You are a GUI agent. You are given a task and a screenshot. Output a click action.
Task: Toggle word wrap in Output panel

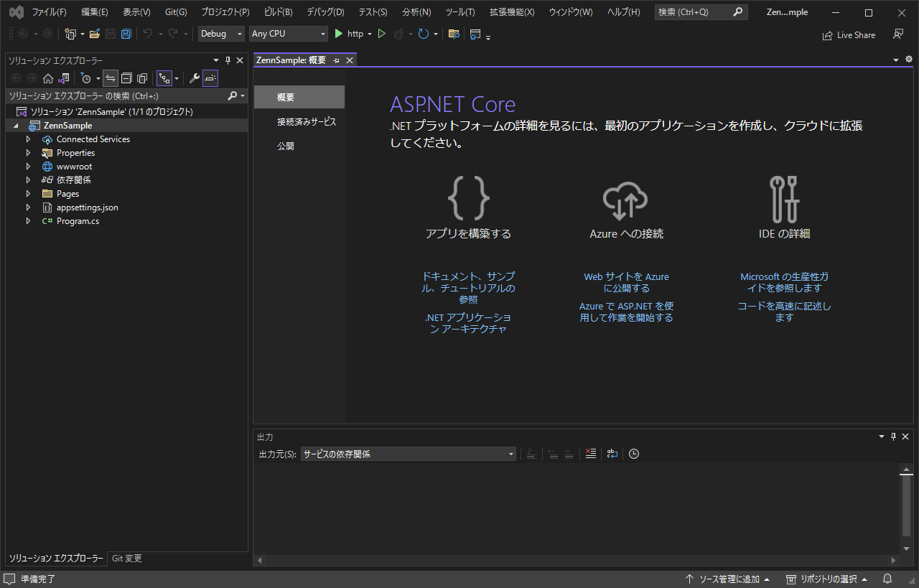click(x=612, y=454)
